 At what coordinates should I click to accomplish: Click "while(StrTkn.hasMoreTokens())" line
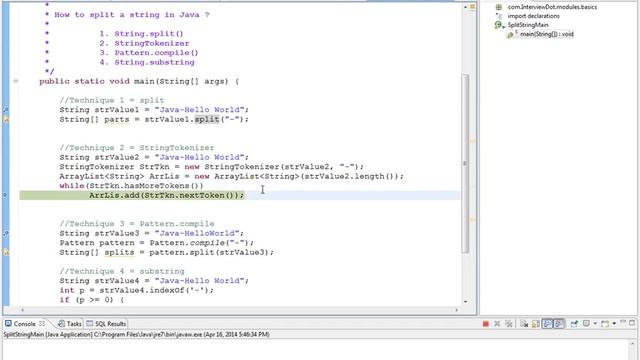click(131, 186)
